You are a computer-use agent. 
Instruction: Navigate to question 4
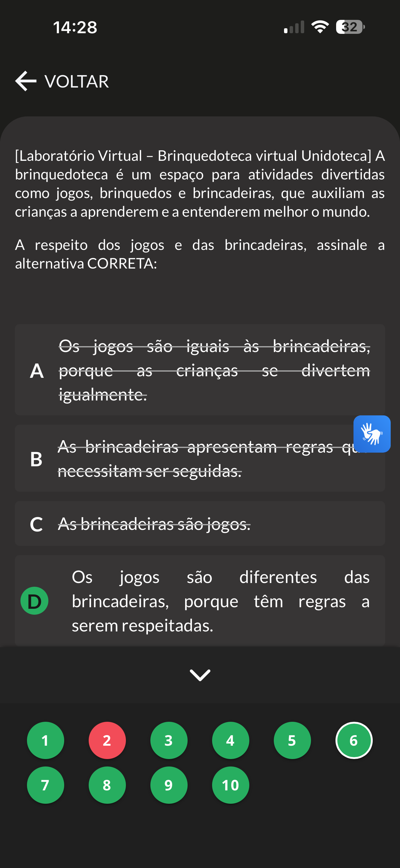pyautogui.click(x=231, y=740)
